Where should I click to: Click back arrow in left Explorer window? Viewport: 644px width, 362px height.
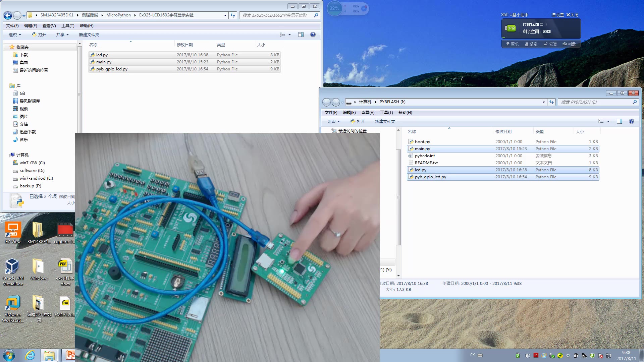[x=8, y=15]
